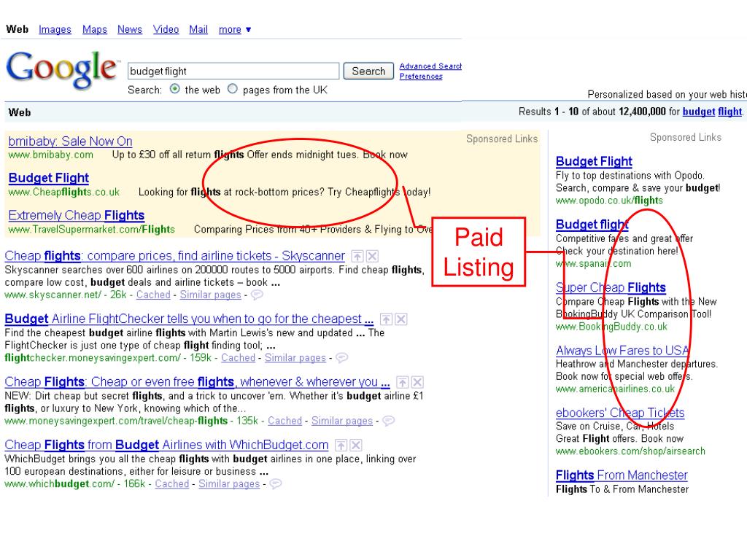
Task: Open the 'bmibaby: Sale Now On' sponsored link
Action: point(70,141)
